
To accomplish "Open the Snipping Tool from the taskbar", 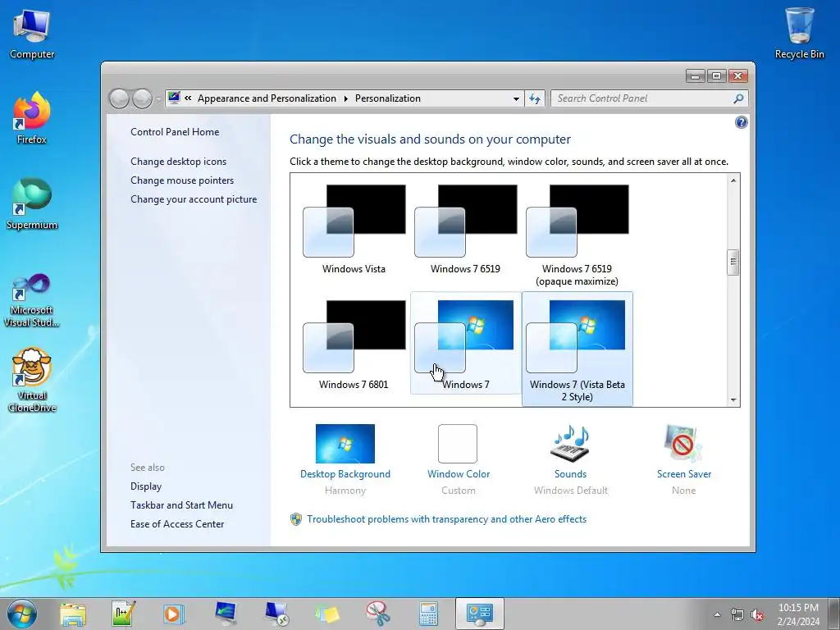I will pyautogui.click(x=378, y=614).
